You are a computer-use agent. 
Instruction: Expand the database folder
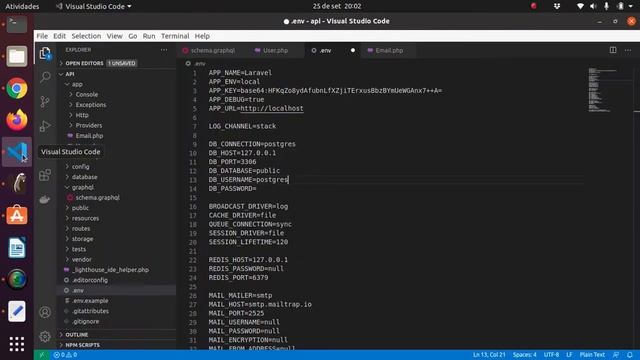point(84,177)
